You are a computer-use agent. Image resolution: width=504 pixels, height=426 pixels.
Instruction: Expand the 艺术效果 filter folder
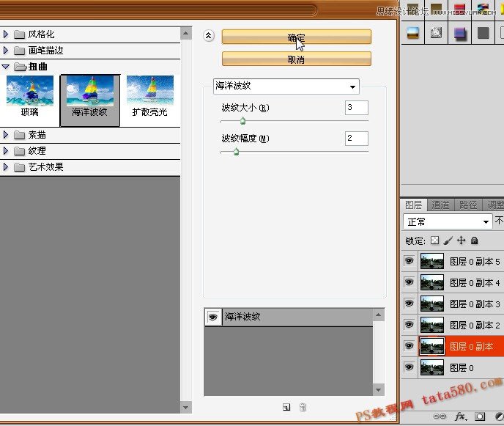(x=5, y=166)
